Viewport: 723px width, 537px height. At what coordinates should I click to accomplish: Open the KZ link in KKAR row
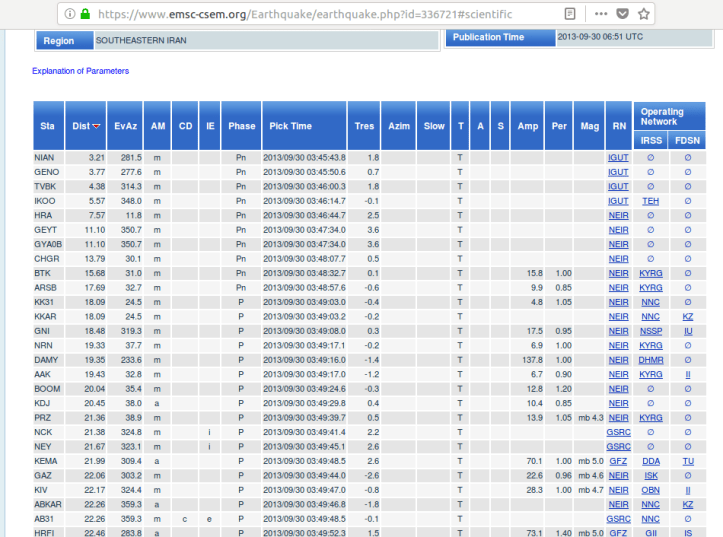[687, 316]
